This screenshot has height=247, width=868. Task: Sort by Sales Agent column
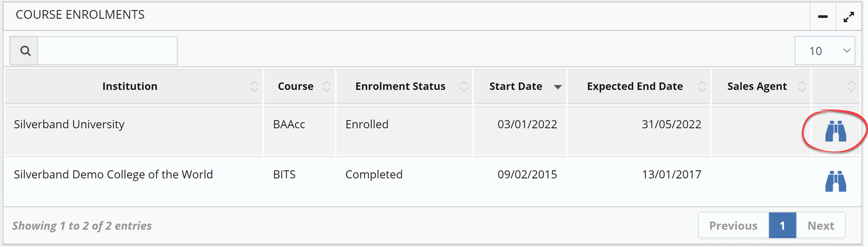click(x=757, y=86)
